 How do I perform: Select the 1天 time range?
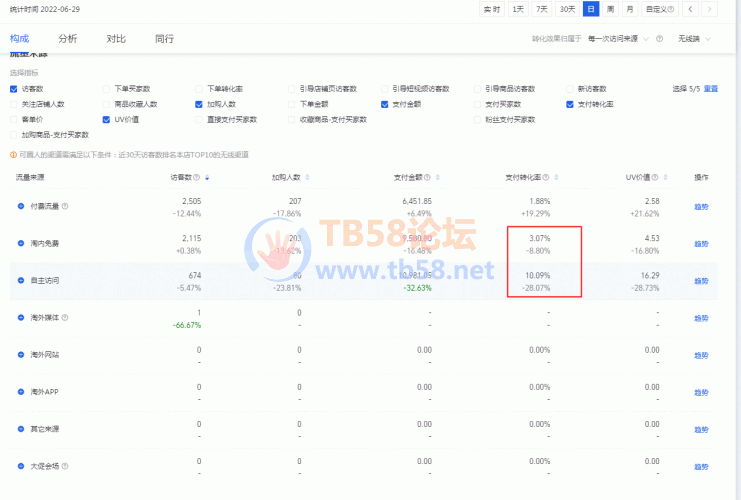[518, 9]
